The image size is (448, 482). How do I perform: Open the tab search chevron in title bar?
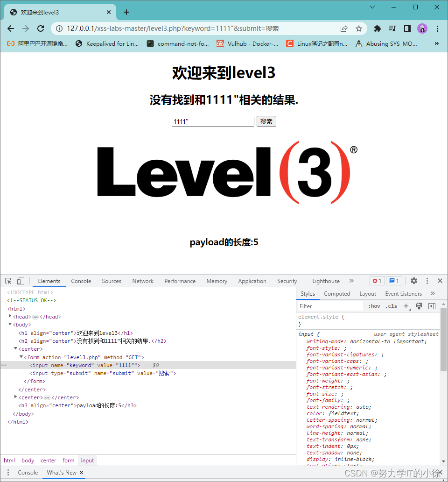tap(372, 7)
